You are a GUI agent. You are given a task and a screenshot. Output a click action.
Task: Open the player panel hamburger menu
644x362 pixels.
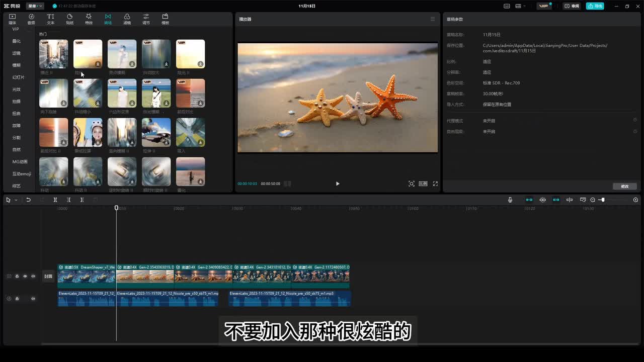432,19
